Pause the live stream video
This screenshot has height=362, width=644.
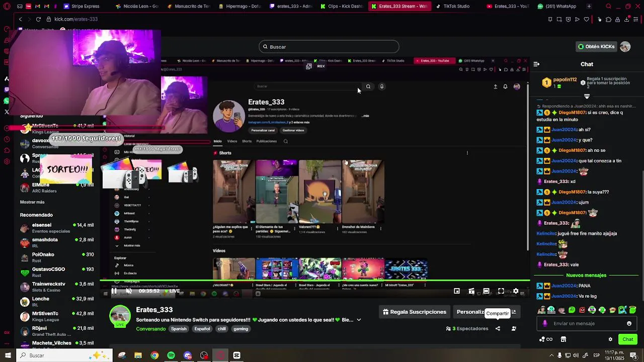pyautogui.click(x=114, y=291)
